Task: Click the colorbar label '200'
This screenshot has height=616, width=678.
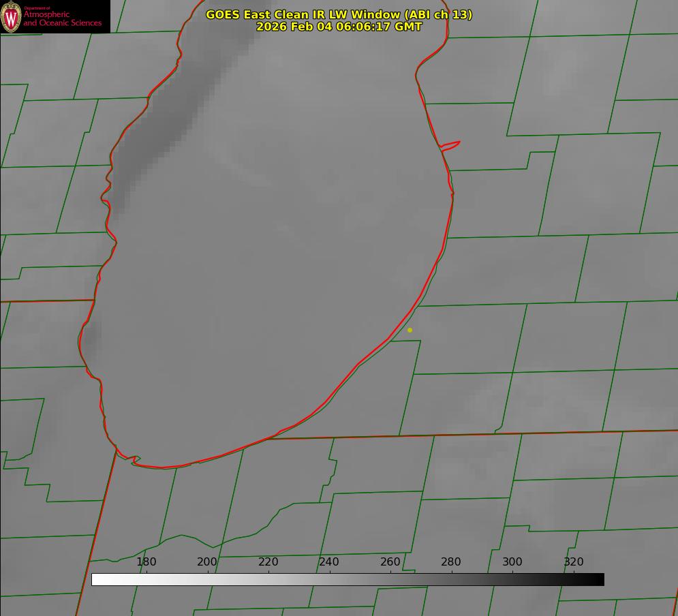Action: 207,561
